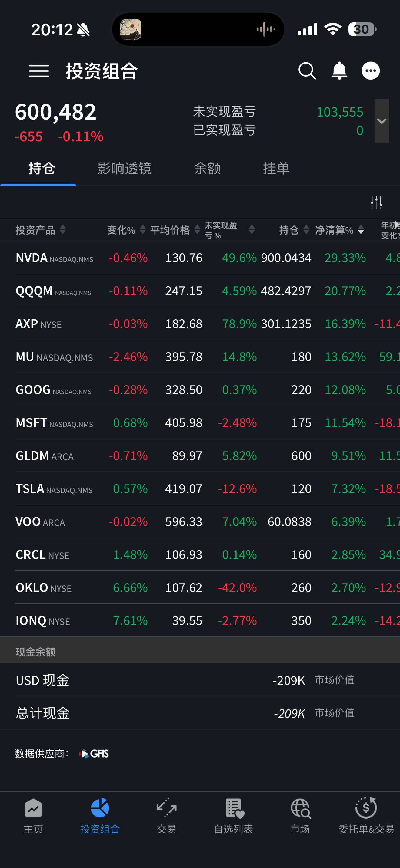
Task: Open the TSLA position row
Action: (200, 488)
